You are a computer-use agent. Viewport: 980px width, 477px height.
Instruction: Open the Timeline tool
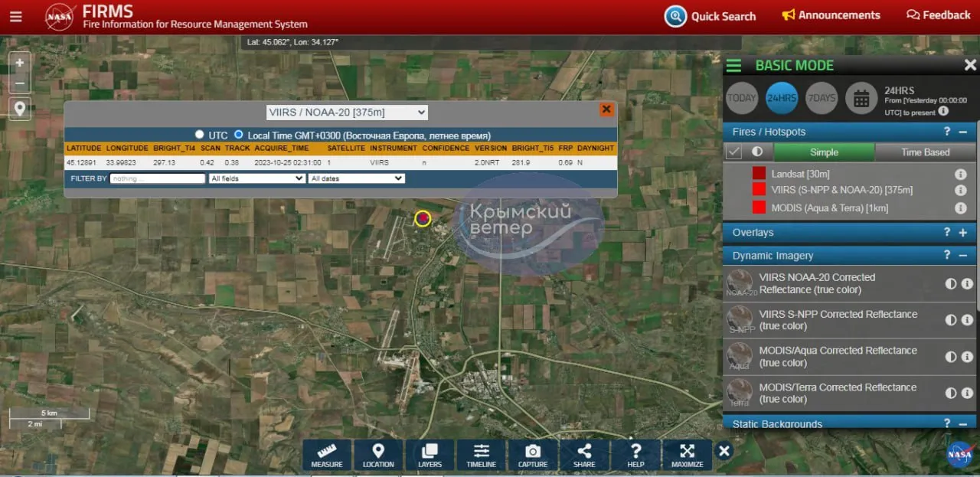[x=481, y=454]
